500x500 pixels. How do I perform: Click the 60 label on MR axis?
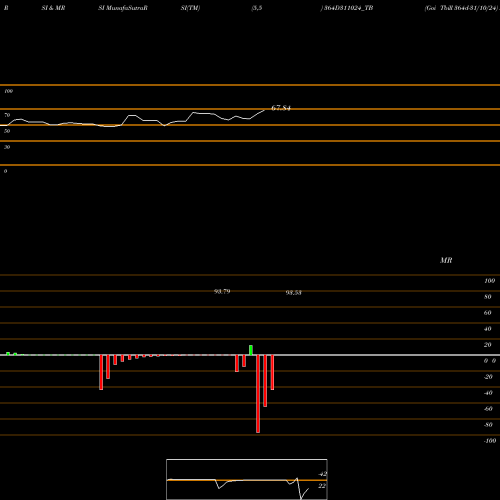pyautogui.click(x=488, y=313)
